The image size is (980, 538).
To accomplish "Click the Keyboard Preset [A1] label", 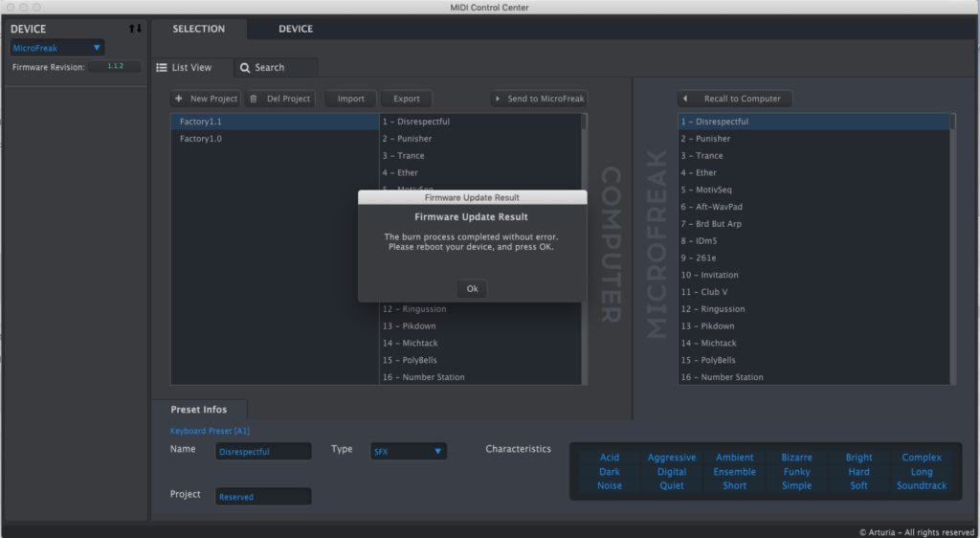I will tap(210, 431).
